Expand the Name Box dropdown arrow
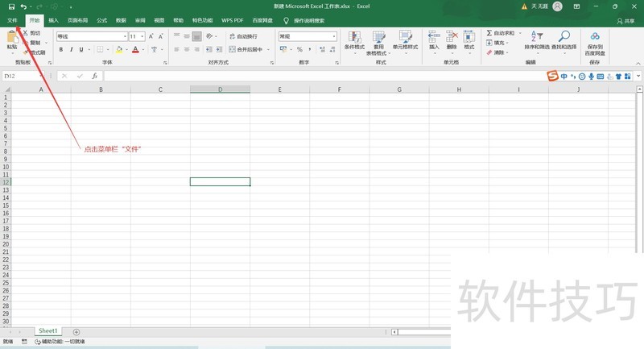This screenshot has width=644, height=349. point(42,76)
